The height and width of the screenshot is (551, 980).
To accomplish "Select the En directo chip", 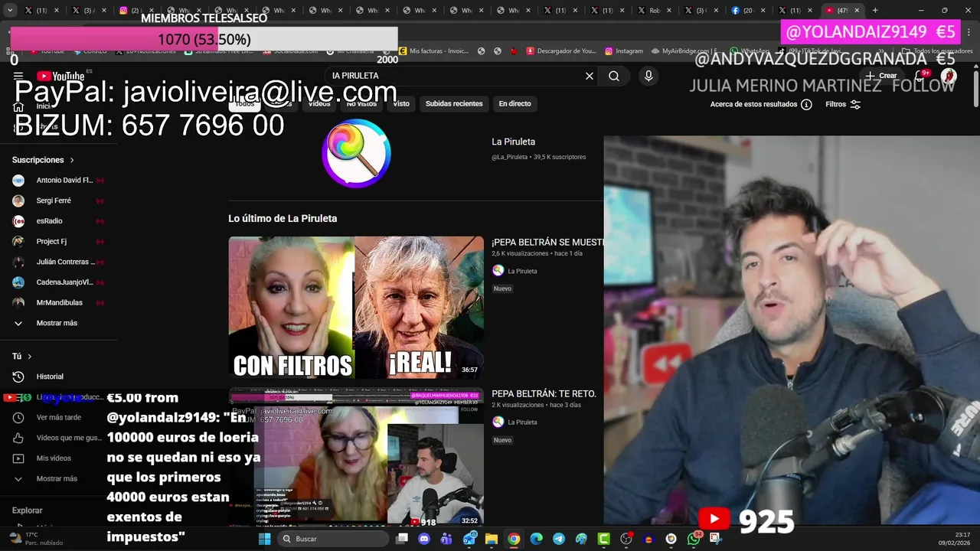I will pyautogui.click(x=514, y=103).
